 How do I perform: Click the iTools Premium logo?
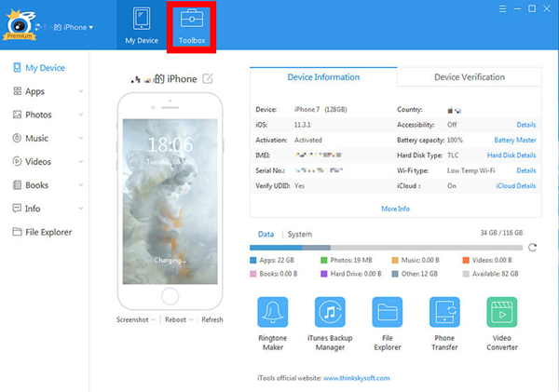[x=20, y=25]
